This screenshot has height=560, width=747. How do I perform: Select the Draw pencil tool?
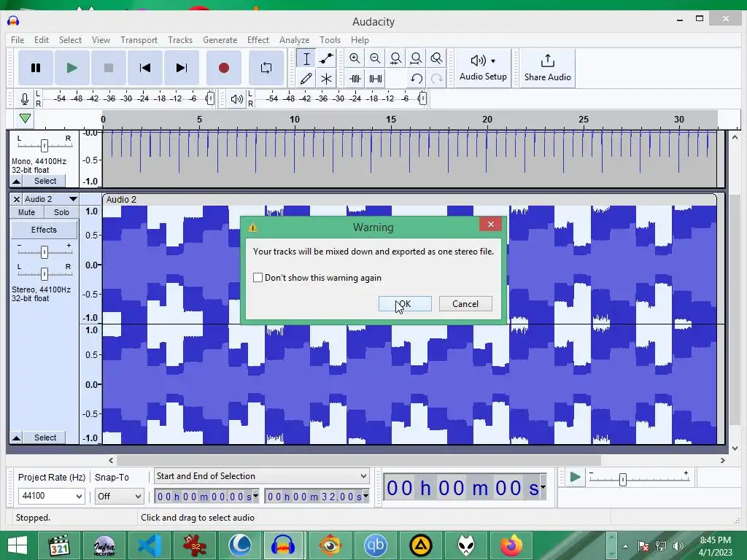point(306,79)
